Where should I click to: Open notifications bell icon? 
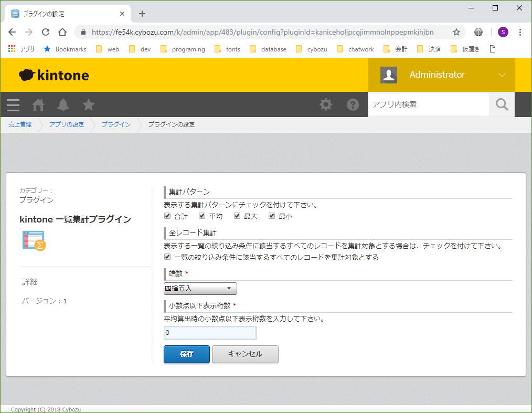pos(63,105)
